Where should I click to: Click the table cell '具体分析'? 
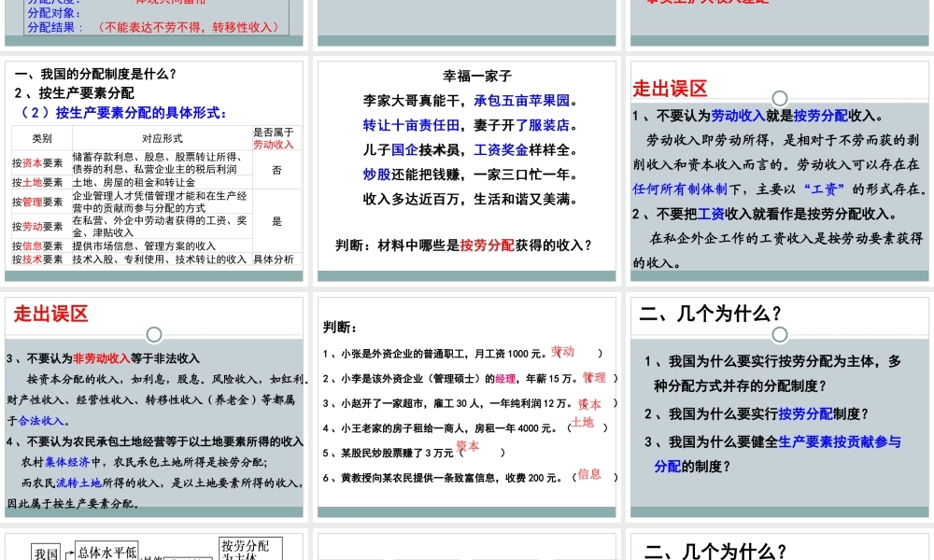274,259
